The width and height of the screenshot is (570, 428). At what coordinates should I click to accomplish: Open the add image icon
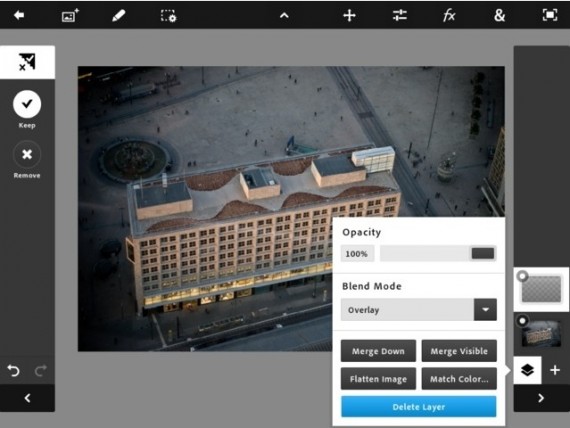(70, 16)
